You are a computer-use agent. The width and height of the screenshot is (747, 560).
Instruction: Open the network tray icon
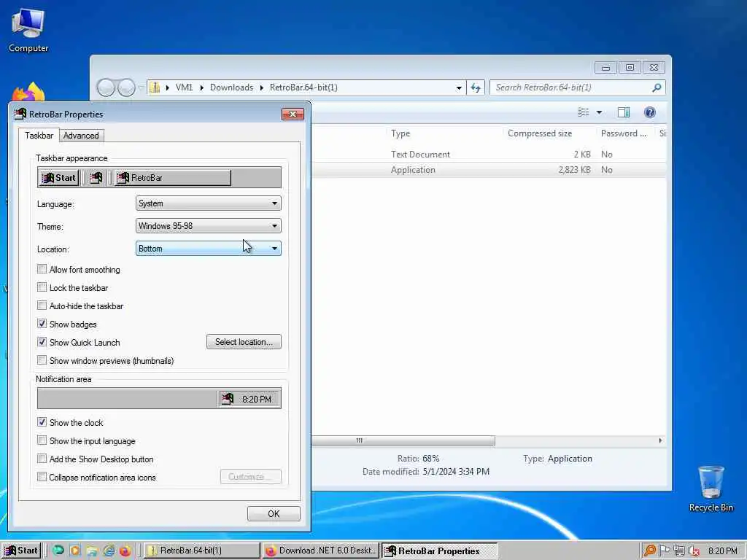[679, 551]
